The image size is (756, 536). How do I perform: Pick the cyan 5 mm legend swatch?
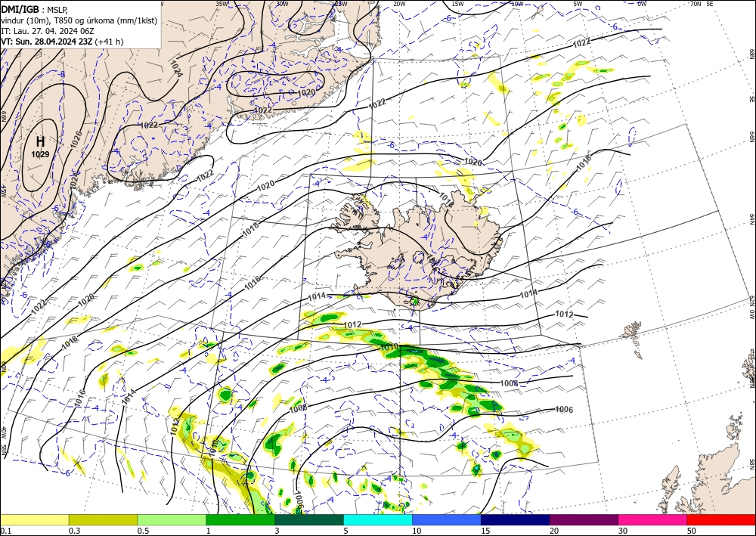click(x=378, y=520)
